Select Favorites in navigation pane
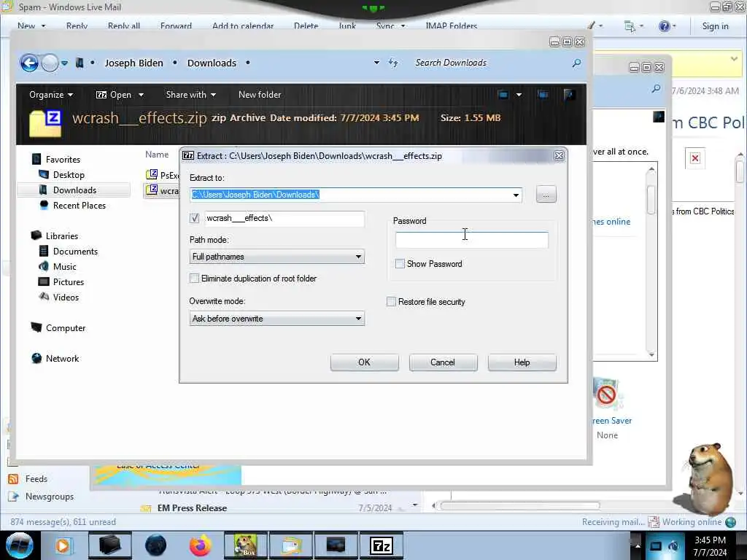Viewport: 747px width, 560px height. coord(63,160)
